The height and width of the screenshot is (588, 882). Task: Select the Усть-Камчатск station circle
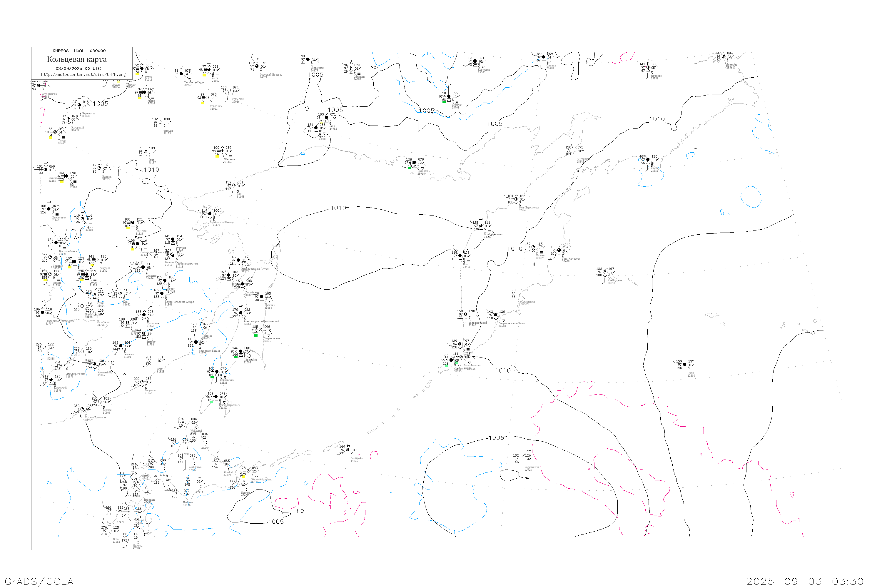[559, 250]
